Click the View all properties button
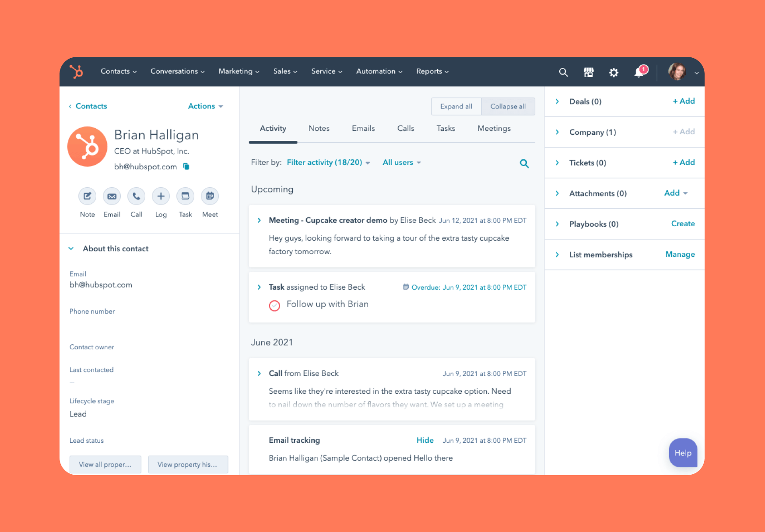765x532 pixels. point(105,464)
